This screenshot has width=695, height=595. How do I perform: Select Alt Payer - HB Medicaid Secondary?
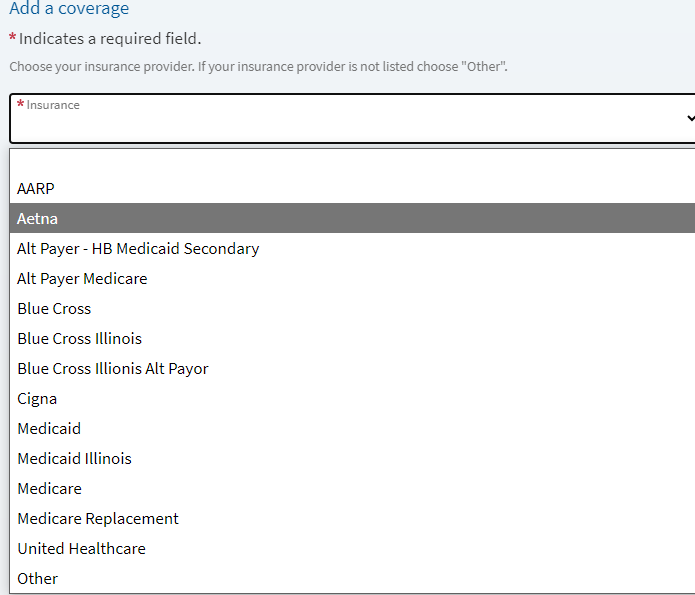(352, 248)
